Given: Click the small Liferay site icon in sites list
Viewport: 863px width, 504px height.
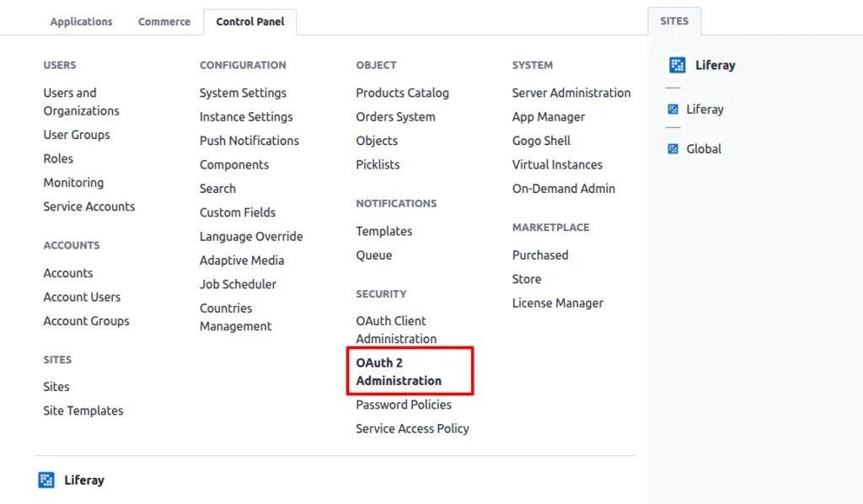Looking at the screenshot, I should [673, 109].
